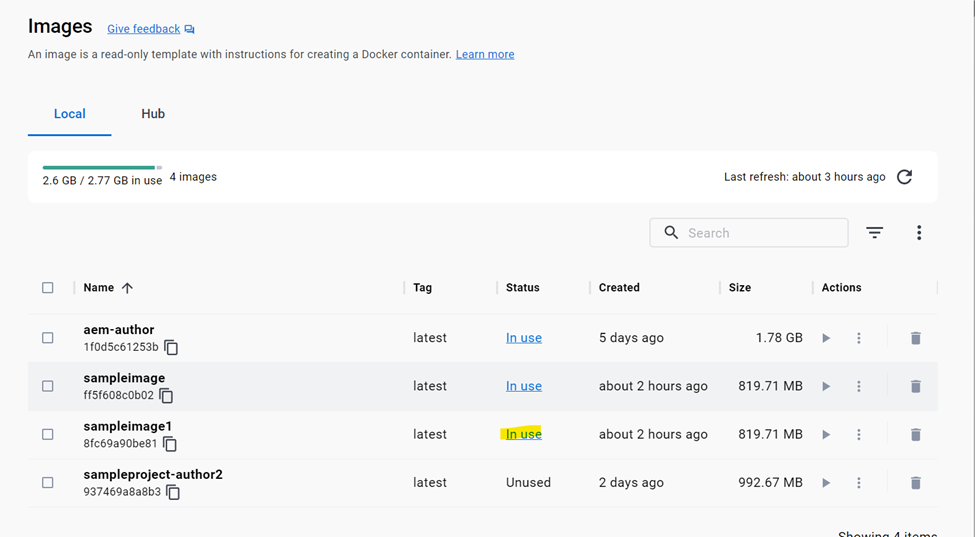975x537 pixels.
Task: Copy image ID 8fc69a90be81
Action: coord(170,444)
